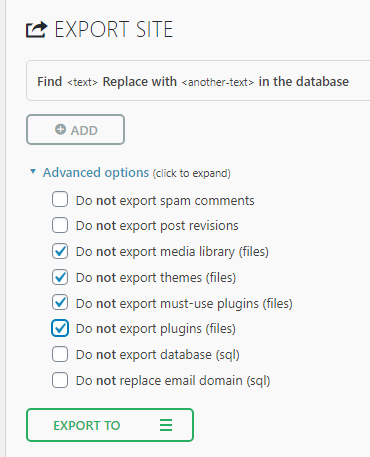This screenshot has width=370, height=457.
Task: Enable Do not export post revisions
Action: coord(60,225)
